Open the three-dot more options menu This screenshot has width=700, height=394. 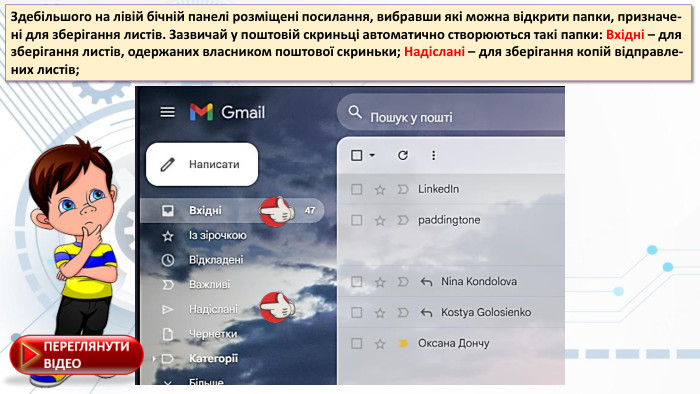click(x=433, y=155)
